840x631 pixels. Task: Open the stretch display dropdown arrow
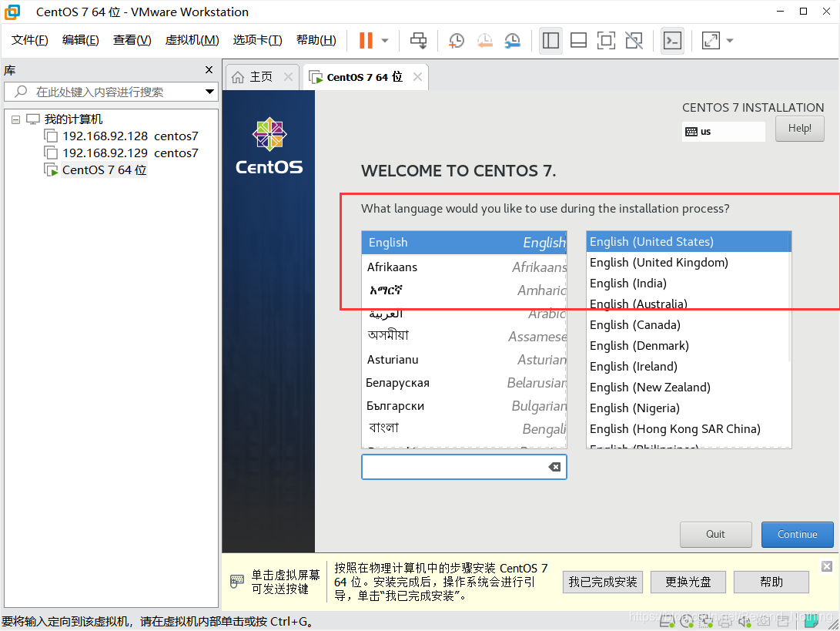tap(730, 41)
